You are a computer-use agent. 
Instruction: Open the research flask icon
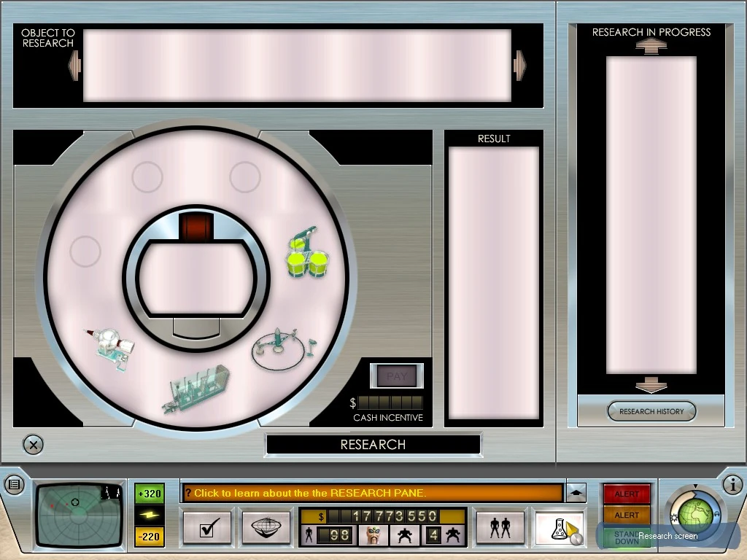560,528
